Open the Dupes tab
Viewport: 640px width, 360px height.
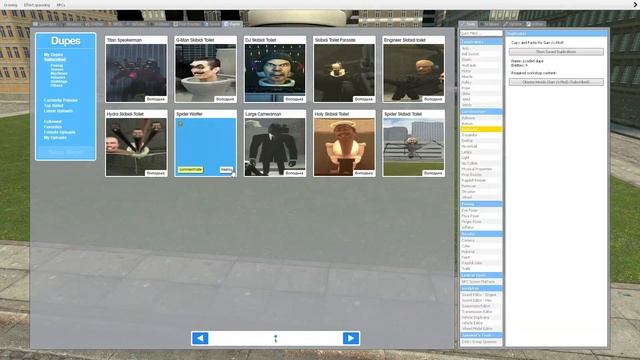tap(233, 24)
